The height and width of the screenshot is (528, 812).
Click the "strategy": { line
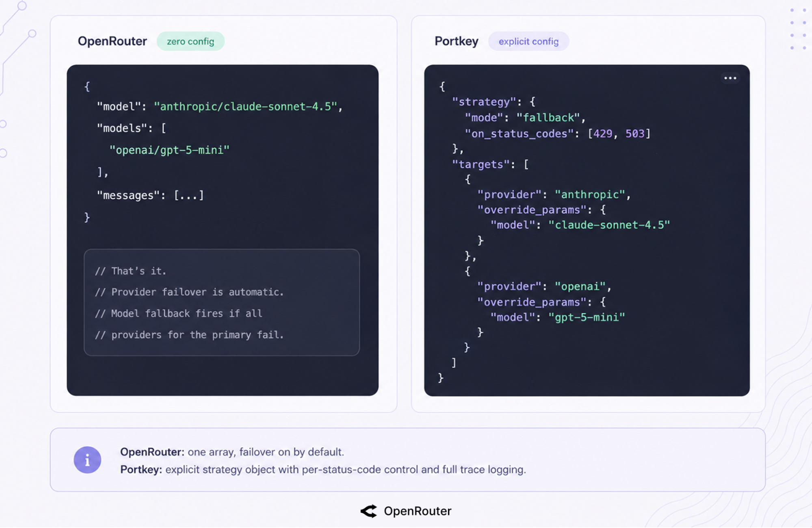tap(494, 102)
